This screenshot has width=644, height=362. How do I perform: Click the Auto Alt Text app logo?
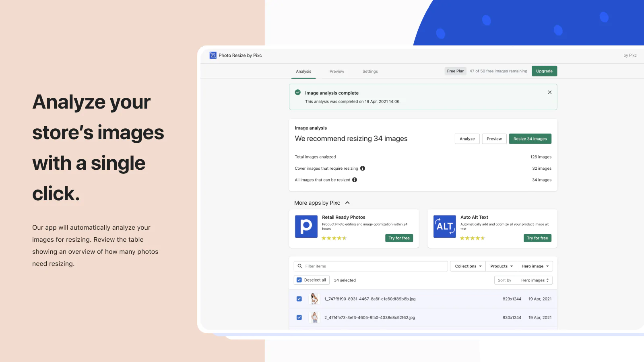(x=445, y=226)
